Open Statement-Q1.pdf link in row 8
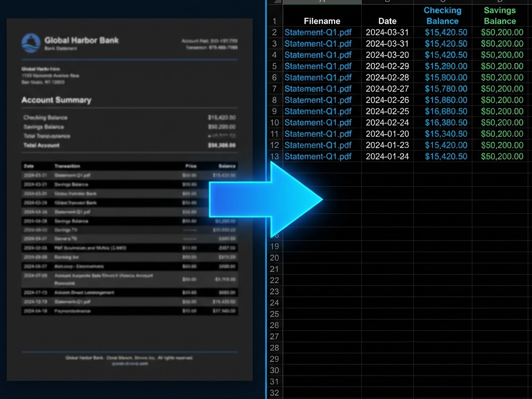The image size is (532, 399). 318,100
